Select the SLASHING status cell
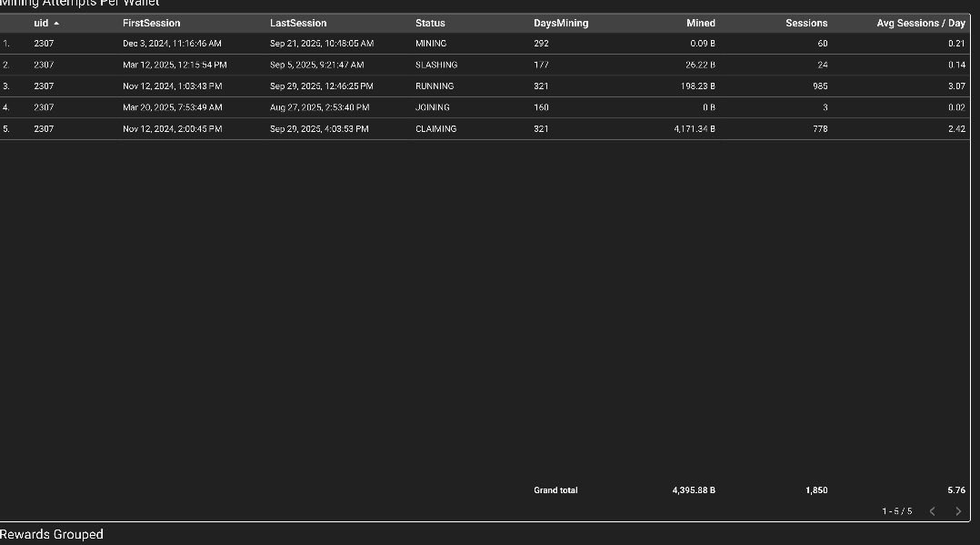This screenshot has width=980, height=545. click(436, 66)
